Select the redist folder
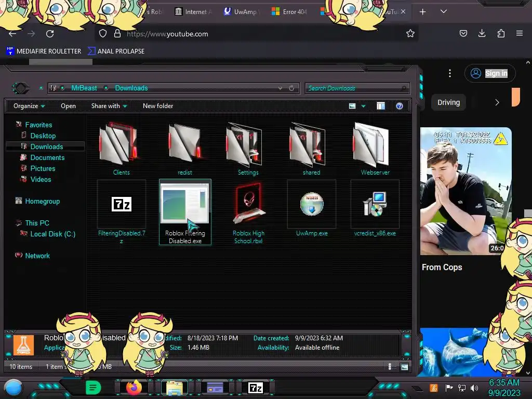Image resolution: width=532 pixels, height=399 pixels. (x=185, y=149)
